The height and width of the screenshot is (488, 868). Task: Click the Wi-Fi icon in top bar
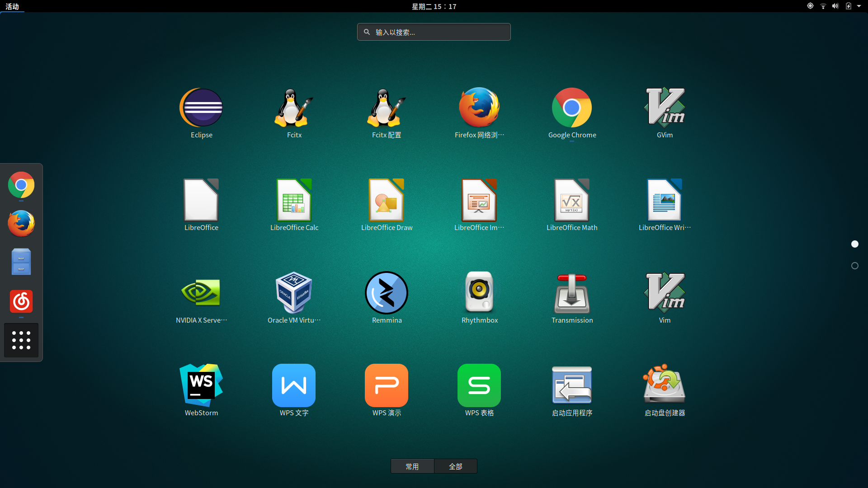823,6
